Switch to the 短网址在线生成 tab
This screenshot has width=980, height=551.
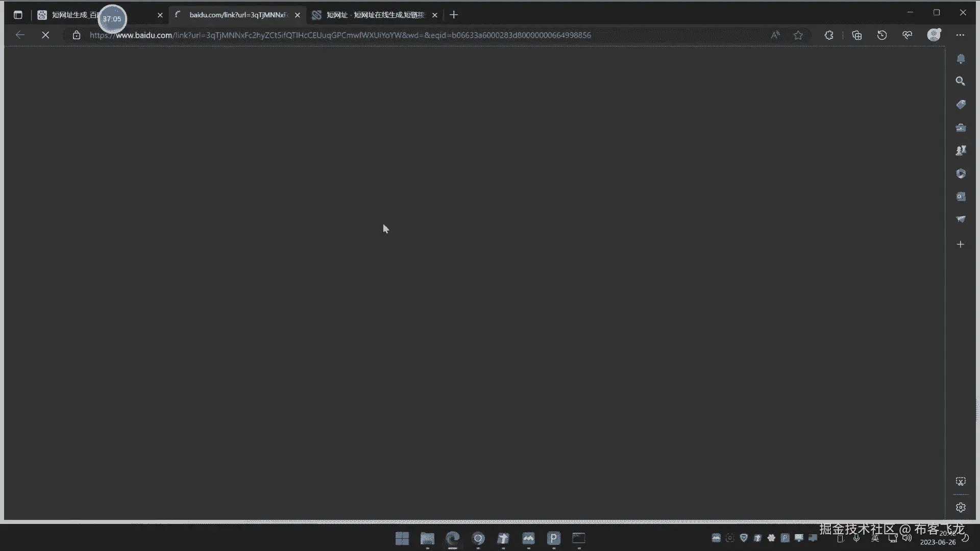[375, 15]
